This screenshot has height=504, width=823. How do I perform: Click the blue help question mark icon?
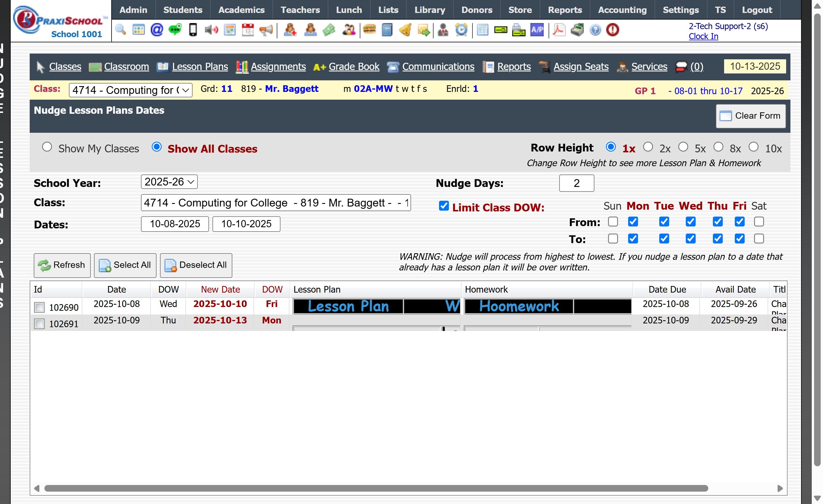click(x=595, y=30)
